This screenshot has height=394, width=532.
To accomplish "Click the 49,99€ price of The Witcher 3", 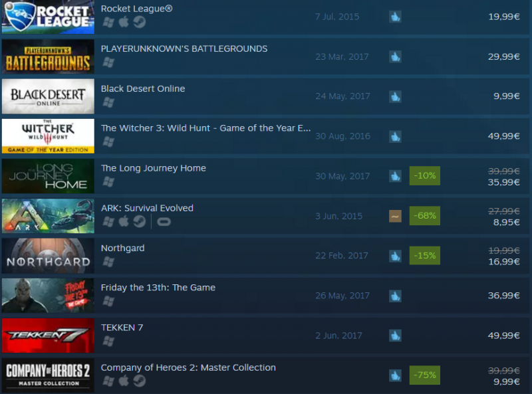I will click(504, 136).
